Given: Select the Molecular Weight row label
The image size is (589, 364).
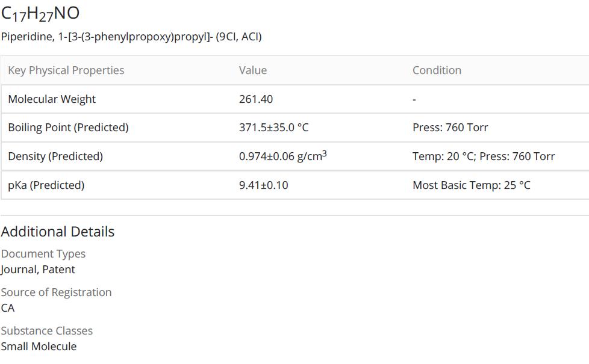Looking at the screenshot, I should coord(52,99).
